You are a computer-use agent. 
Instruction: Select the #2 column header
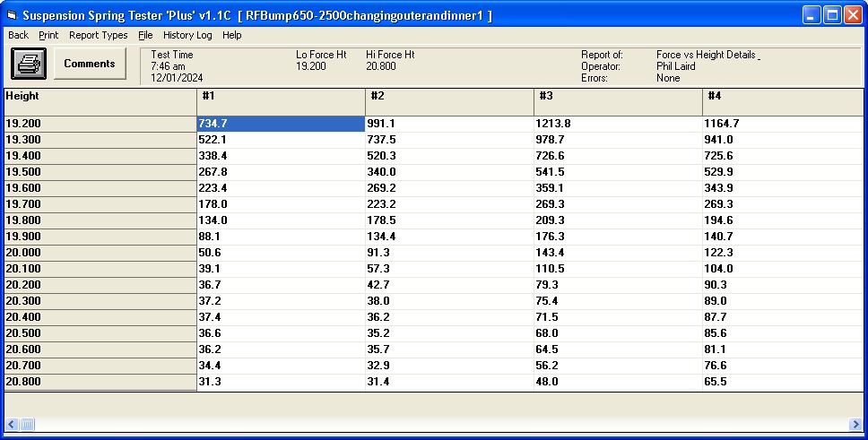pyautogui.click(x=449, y=102)
